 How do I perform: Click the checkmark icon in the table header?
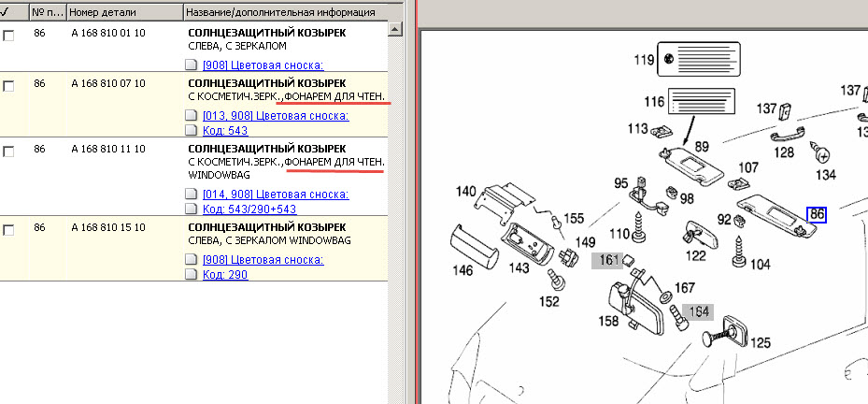(x=7, y=12)
